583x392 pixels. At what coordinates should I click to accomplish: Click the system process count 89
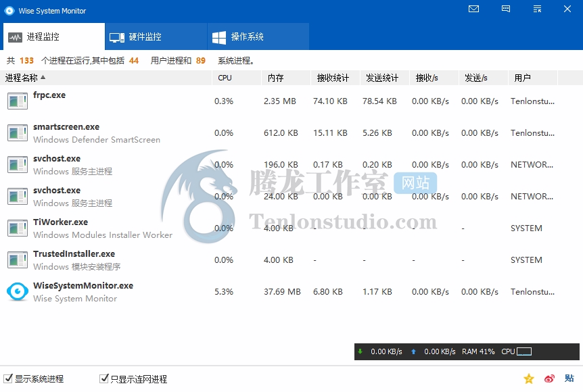(201, 61)
